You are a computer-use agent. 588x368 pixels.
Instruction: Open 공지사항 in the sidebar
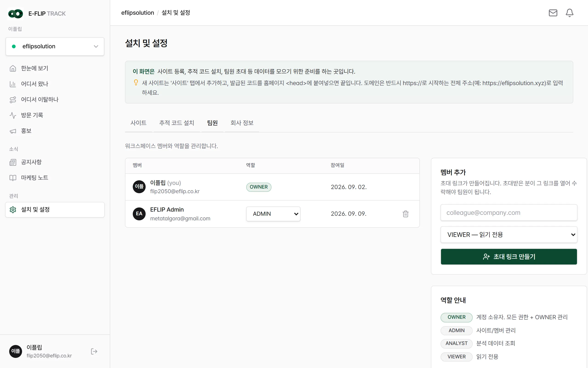pyautogui.click(x=55, y=162)
